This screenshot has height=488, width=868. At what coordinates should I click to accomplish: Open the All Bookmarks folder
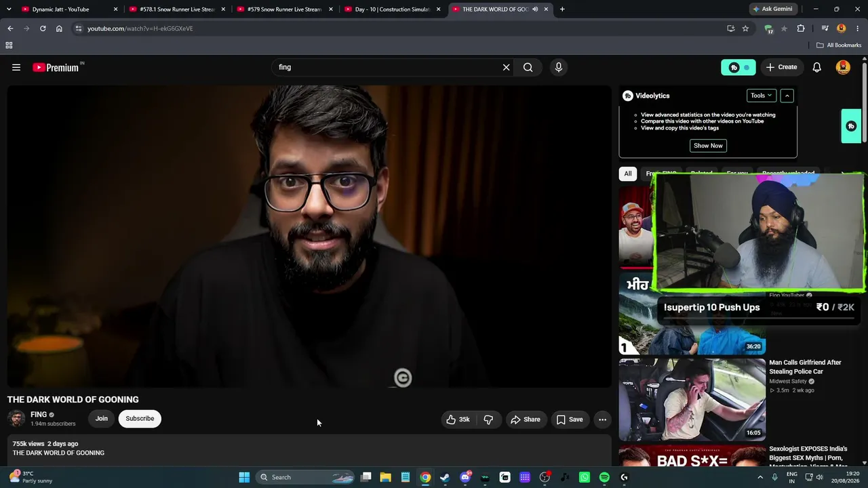tap(839, 45)
